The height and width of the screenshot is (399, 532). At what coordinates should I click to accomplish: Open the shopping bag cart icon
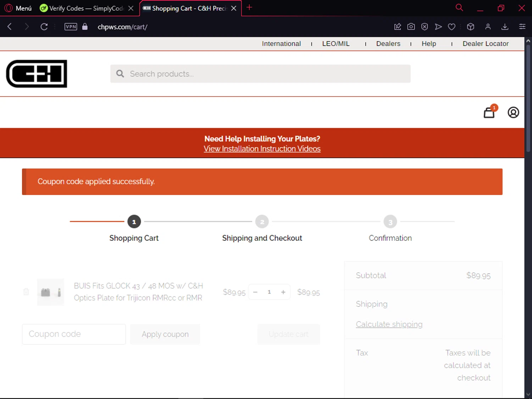pos(489,112)
